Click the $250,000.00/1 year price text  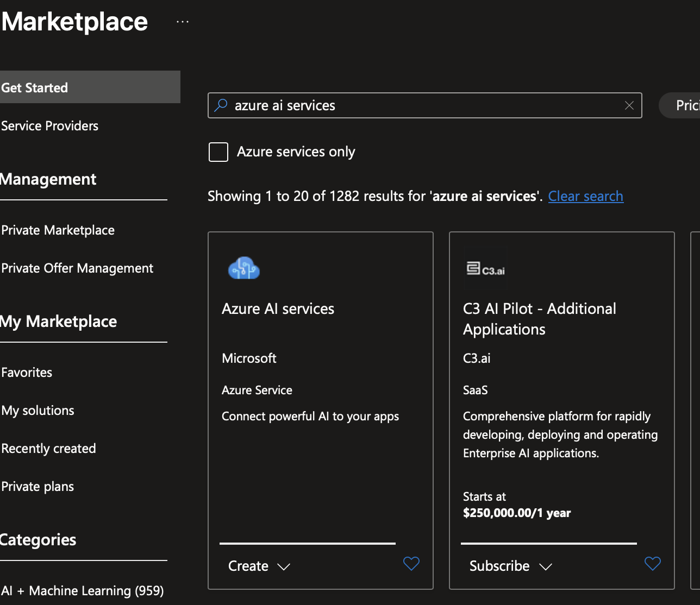pos(517,513)
